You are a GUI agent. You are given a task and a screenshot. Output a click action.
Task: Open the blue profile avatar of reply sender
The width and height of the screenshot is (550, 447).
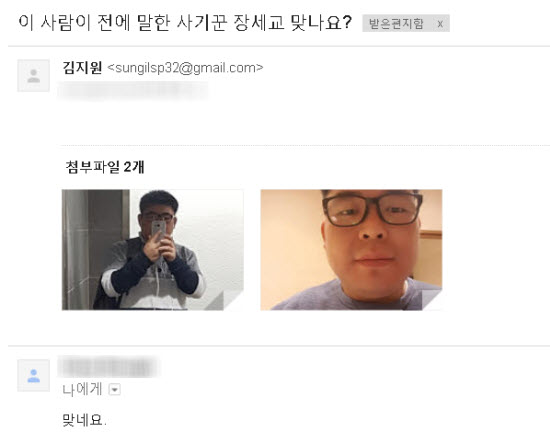click(x=34, y=375)
